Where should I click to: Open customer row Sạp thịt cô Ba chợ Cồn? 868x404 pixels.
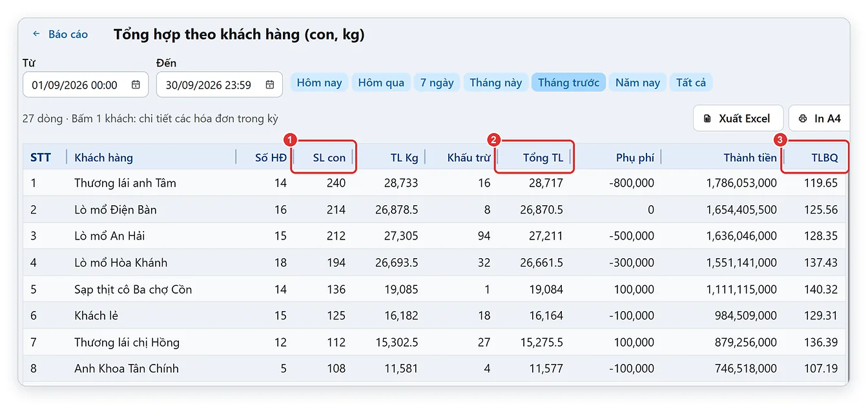pyautogui.click(x=434, y=289)
